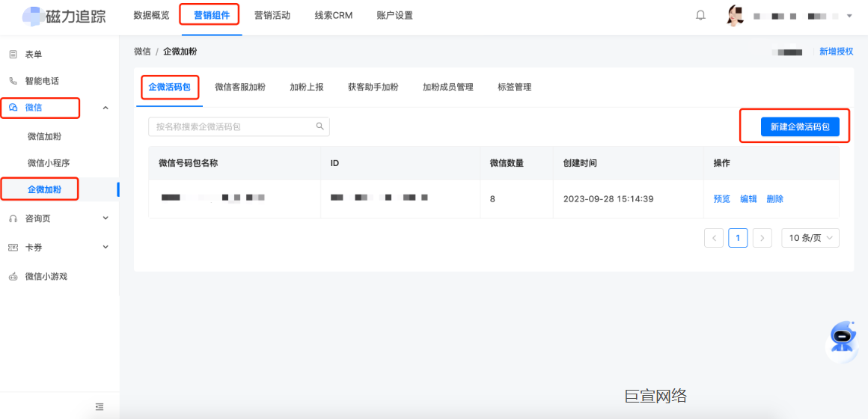Open 微信加粉 in sidebar
This screenshot has height=419, width=868.
click(44, 136)
